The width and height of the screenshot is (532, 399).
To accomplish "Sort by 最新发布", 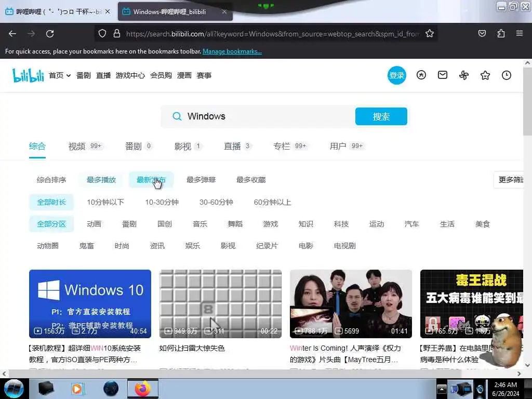I will pyautogui.click(x=151, y=180).
